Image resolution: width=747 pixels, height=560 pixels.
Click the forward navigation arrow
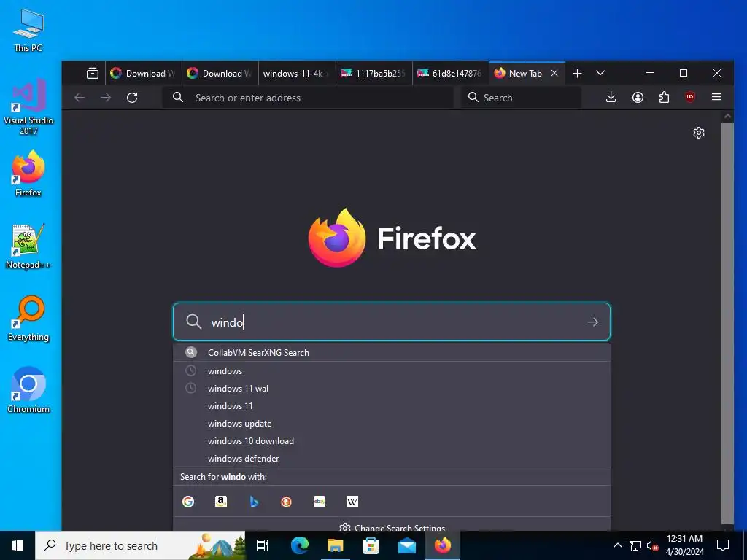coord(106,98)
